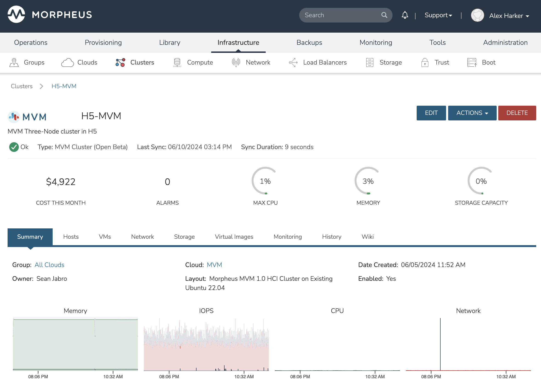
Task: Open the Provisioning menu
Action: point(103,43)
